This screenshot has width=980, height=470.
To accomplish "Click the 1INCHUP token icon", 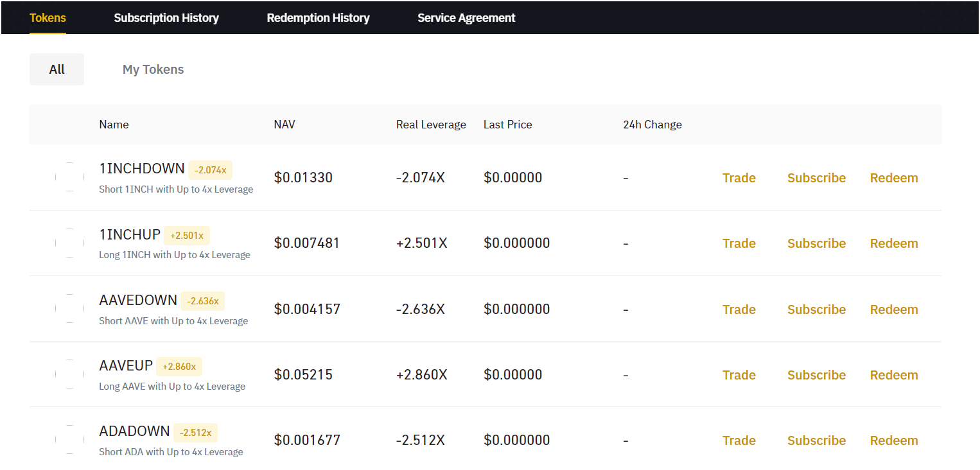I will (x=69, y=243).
